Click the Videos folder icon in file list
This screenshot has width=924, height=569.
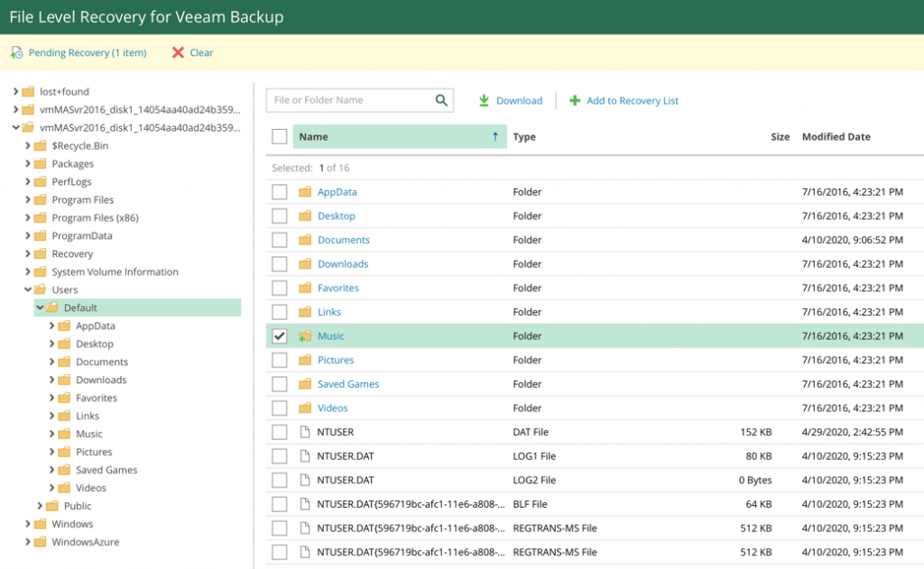[x=305, y=408]
